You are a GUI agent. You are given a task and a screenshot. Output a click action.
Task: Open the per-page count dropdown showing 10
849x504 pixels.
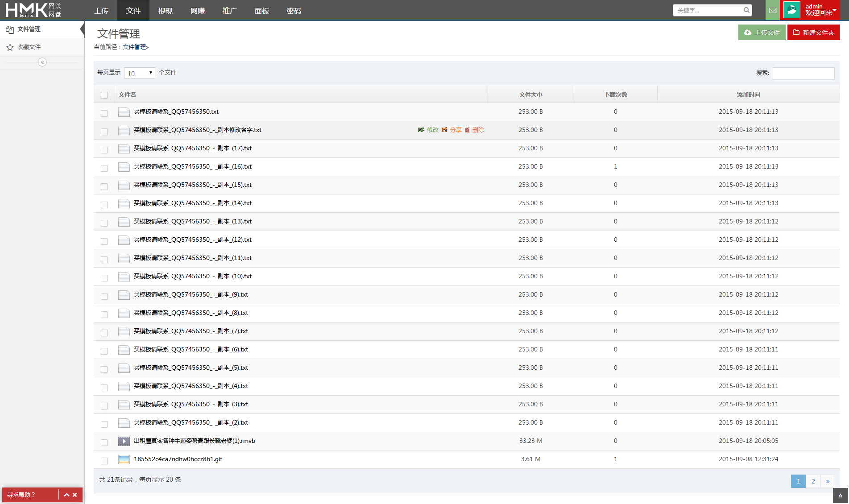coord(140,73)
